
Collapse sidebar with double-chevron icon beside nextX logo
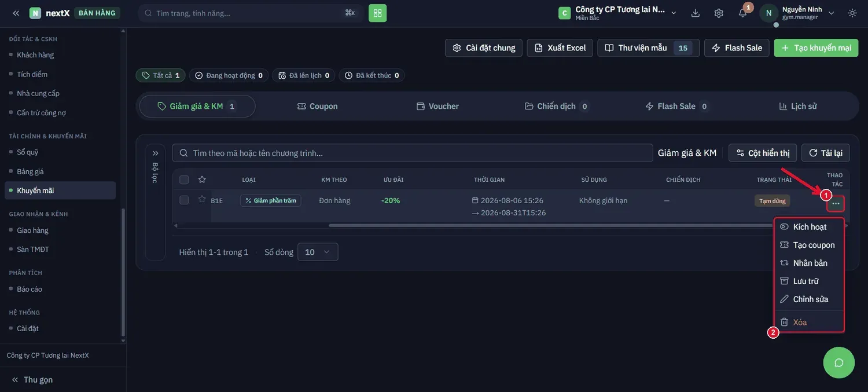tap(16, 13)
